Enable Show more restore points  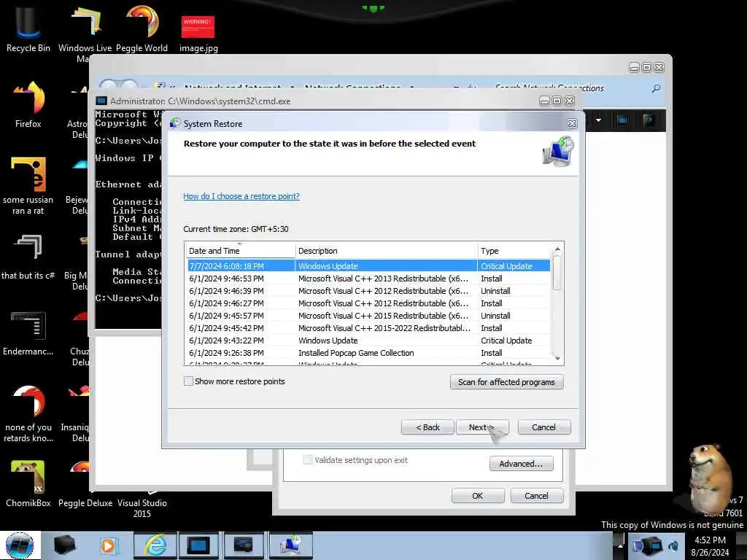(x=189, y=381)
